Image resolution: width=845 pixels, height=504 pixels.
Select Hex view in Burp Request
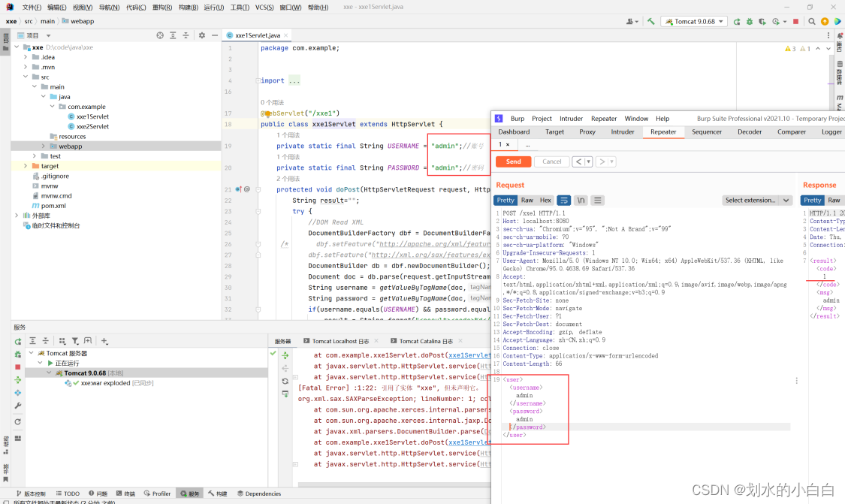click(545, 201)
